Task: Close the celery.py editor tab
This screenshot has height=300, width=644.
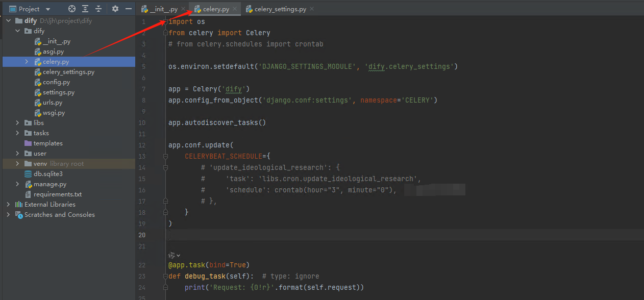Action: pyautogui.click(x=235, y=9)
